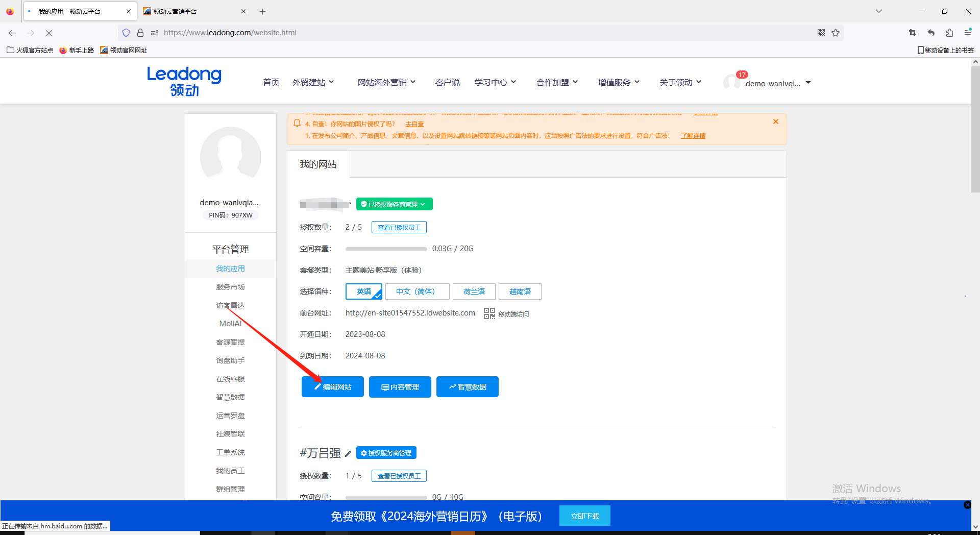Switch site language to 中文（简体）
The width and height of the screenshot is (980, 535).
coord(417,291)
